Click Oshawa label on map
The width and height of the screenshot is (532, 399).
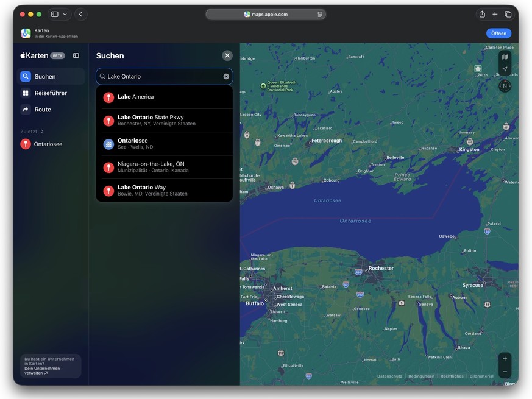tap(275, 187)
